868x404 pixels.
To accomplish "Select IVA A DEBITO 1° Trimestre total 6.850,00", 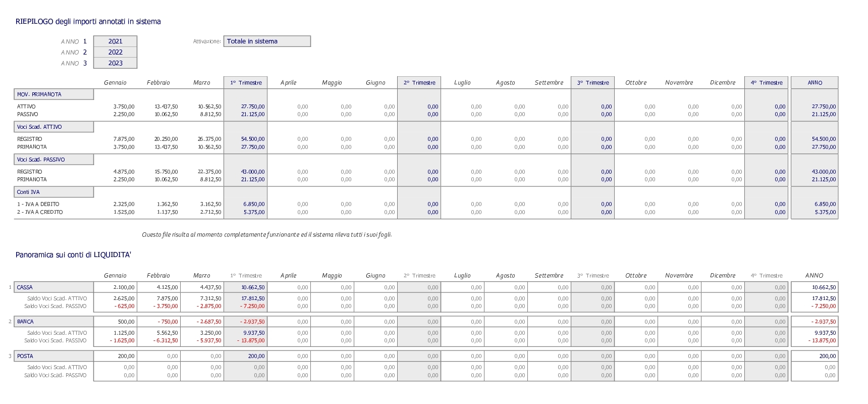I will pos(254,205).
